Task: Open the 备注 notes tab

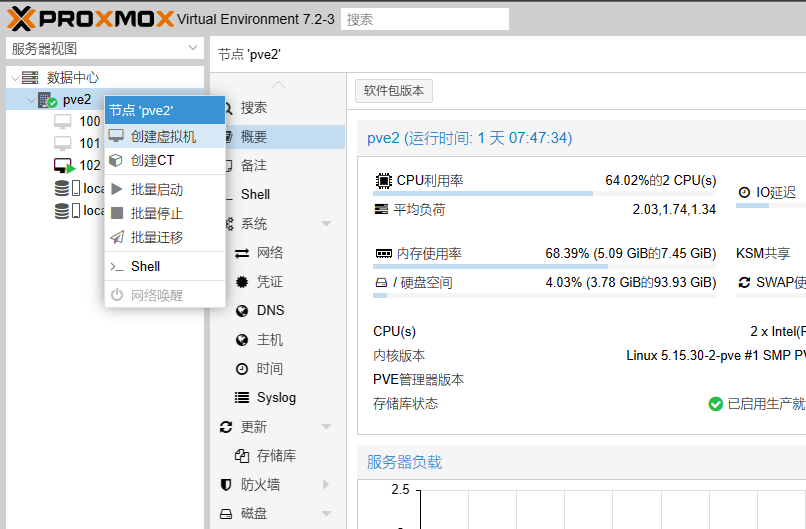Action: pyautogui.click(x=280, y=166)
